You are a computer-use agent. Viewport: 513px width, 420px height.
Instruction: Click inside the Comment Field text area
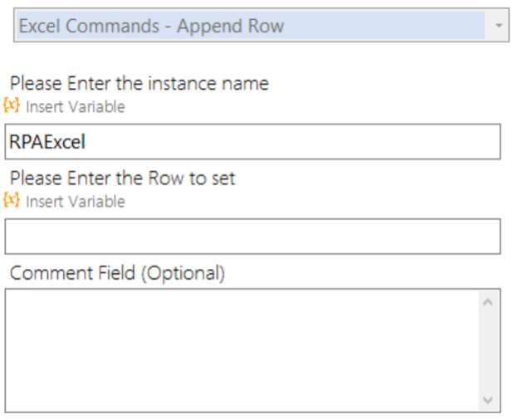pyautogui.click(x=242, y=350)
